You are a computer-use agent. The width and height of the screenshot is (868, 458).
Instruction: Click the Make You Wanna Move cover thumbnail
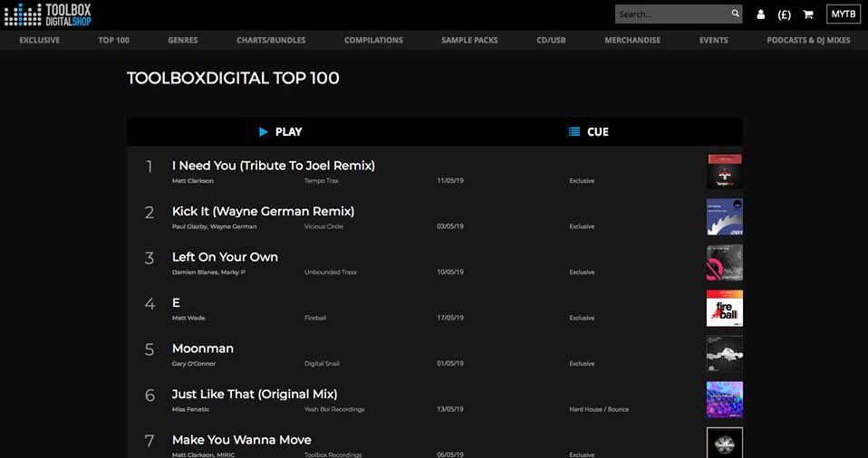point(725,443)
